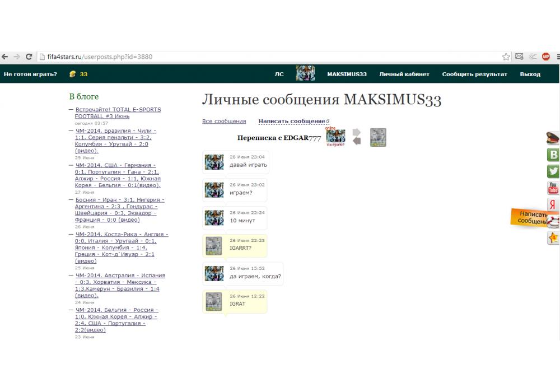Open the Adblock Plus extension icon
The height and width of the screenshot is (392, 560).
(546, 57)
